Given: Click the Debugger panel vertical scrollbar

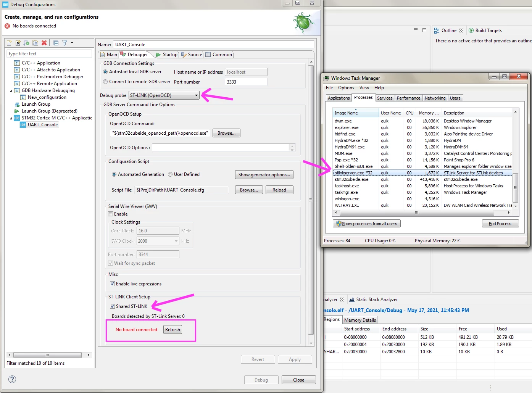Looking at the screenshot, I should [x=311, y=200].
